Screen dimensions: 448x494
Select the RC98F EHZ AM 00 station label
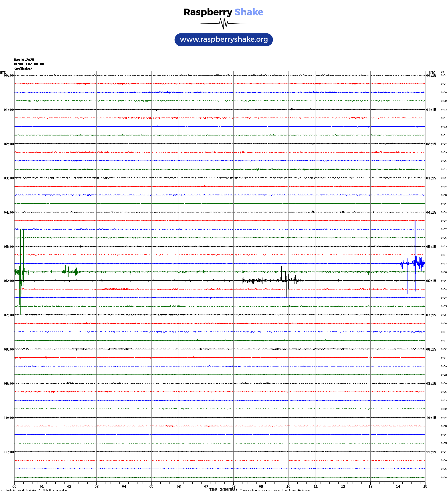(x=29, y=64)
